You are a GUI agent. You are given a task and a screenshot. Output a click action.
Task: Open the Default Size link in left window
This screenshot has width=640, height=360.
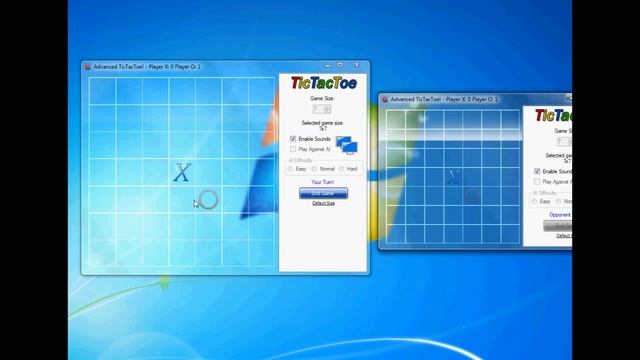323,203
